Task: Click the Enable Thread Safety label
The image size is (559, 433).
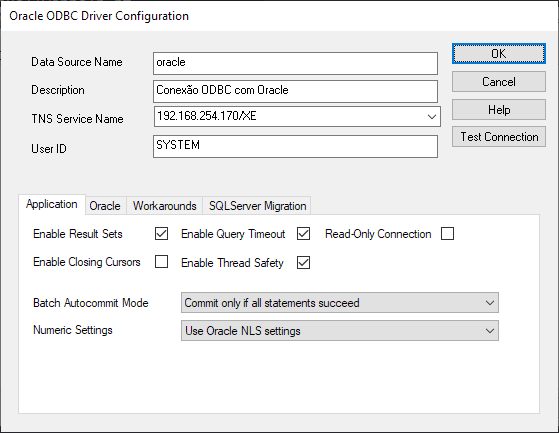Action: tap(232, 263)
